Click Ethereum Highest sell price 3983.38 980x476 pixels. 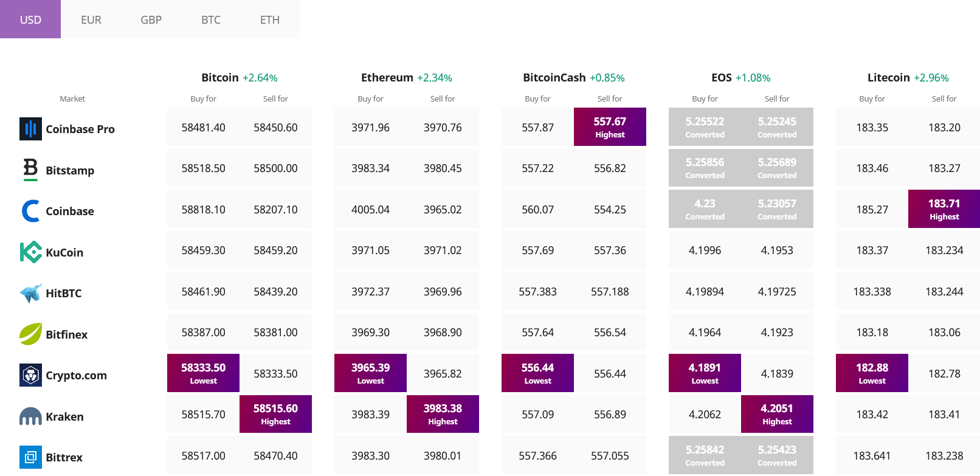point(443,414)
